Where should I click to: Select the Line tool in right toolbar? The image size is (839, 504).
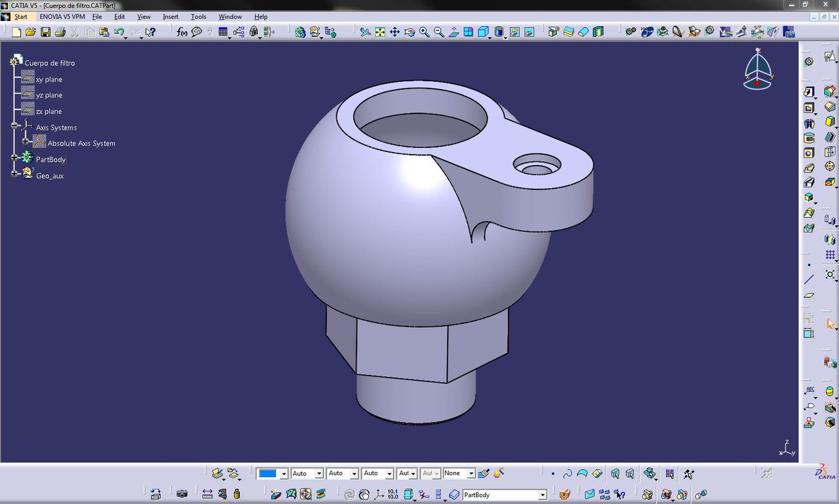pyautogui.click(x=809, y=280)
